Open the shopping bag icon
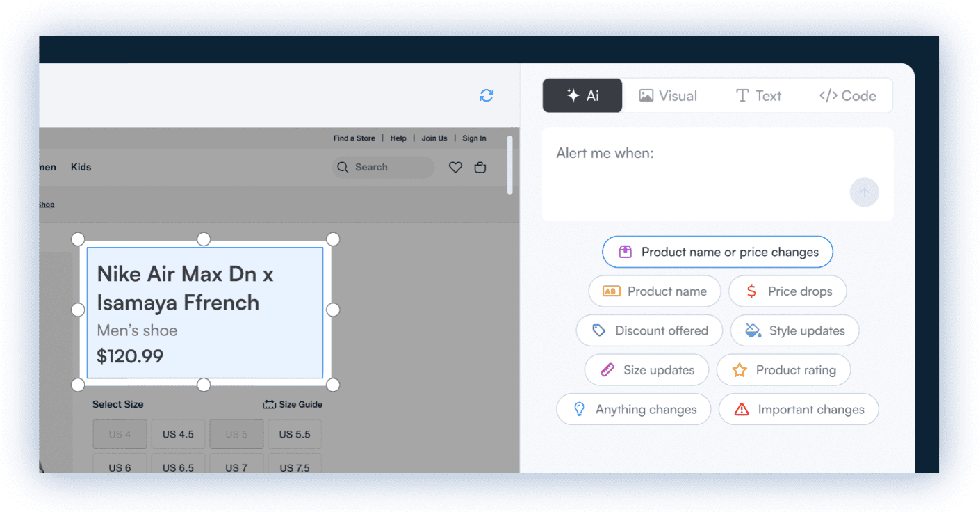The height and width of the screenshot is (512, 980). pyautogui.click(x=480, y=167)
